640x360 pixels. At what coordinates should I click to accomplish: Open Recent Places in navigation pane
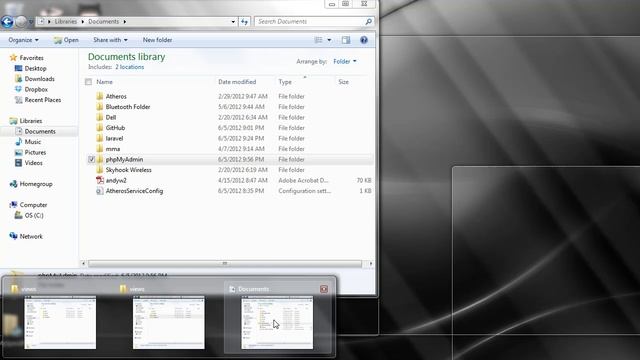point(42,100)
